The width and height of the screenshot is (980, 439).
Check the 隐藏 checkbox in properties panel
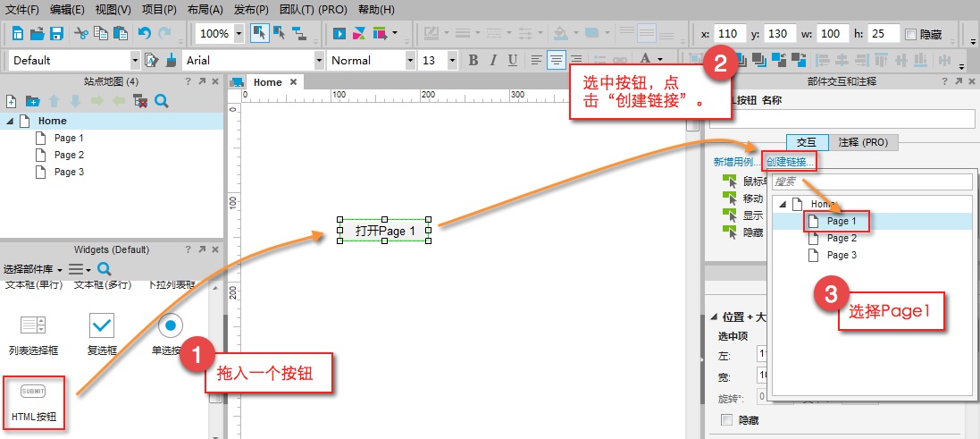click(726, 420)
